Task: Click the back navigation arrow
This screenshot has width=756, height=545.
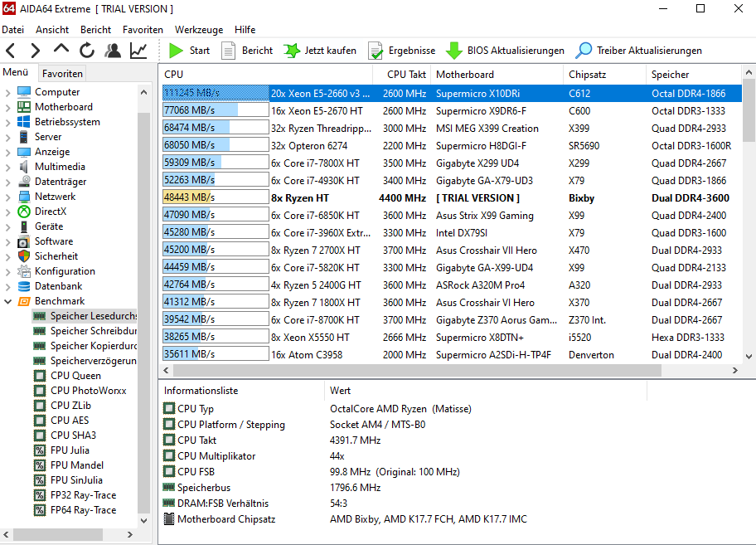Action: coord(11,50)
